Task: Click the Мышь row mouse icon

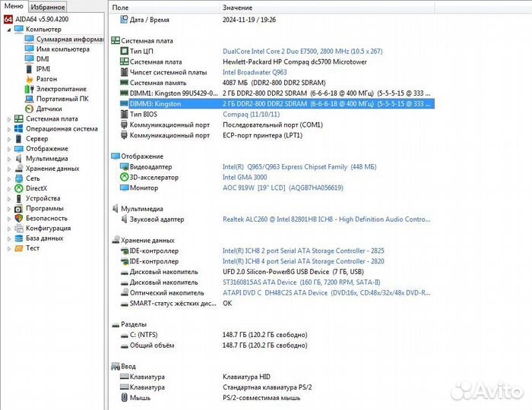Action: (x=124, y=397)
